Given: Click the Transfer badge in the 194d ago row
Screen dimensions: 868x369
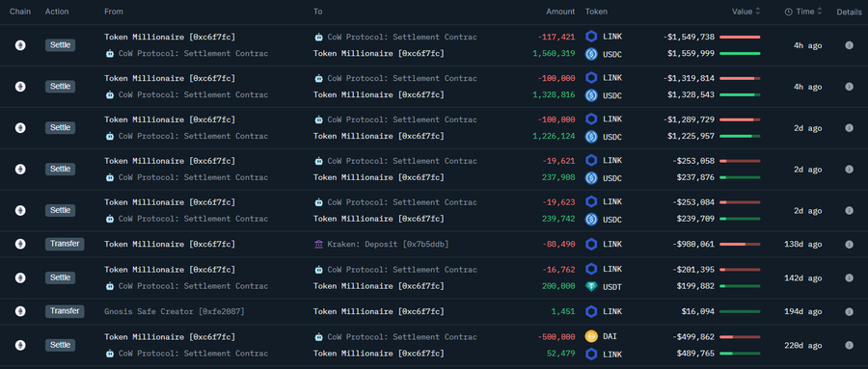Looking at the screenshot, I should (65, 311).
